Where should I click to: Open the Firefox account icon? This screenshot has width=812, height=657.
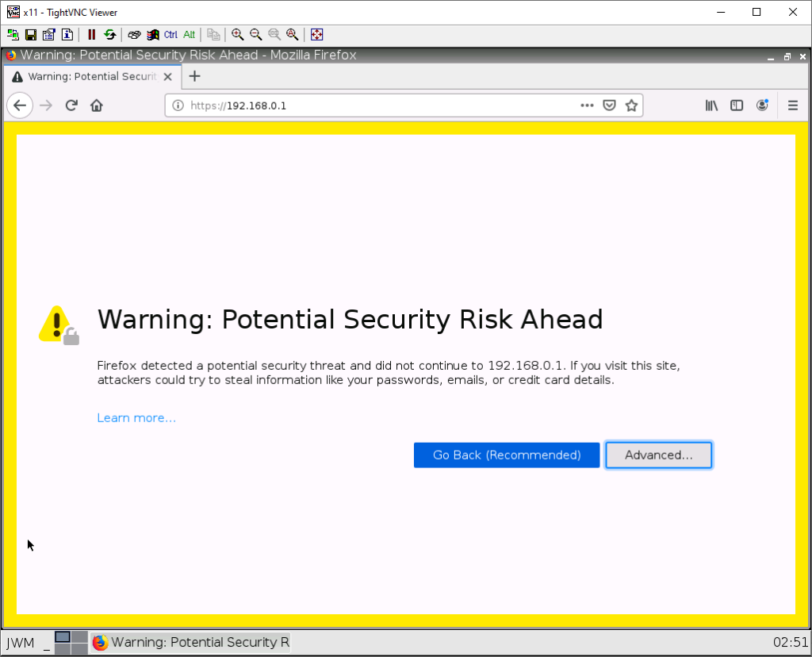coord(762,106)
